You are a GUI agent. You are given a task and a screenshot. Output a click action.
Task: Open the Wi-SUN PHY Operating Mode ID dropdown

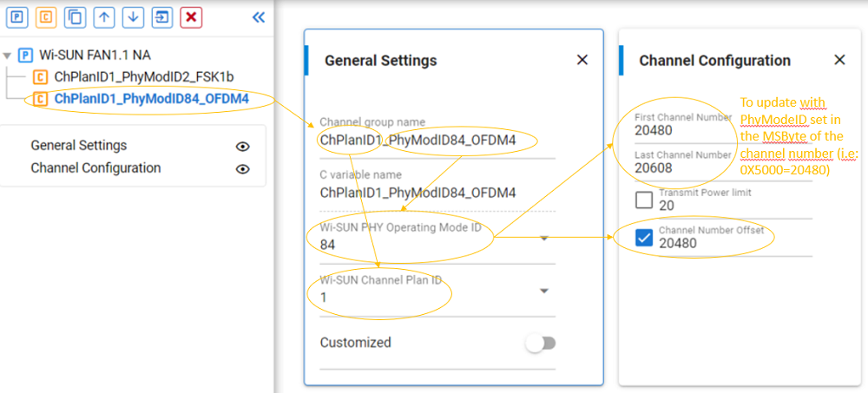[437, 238]
